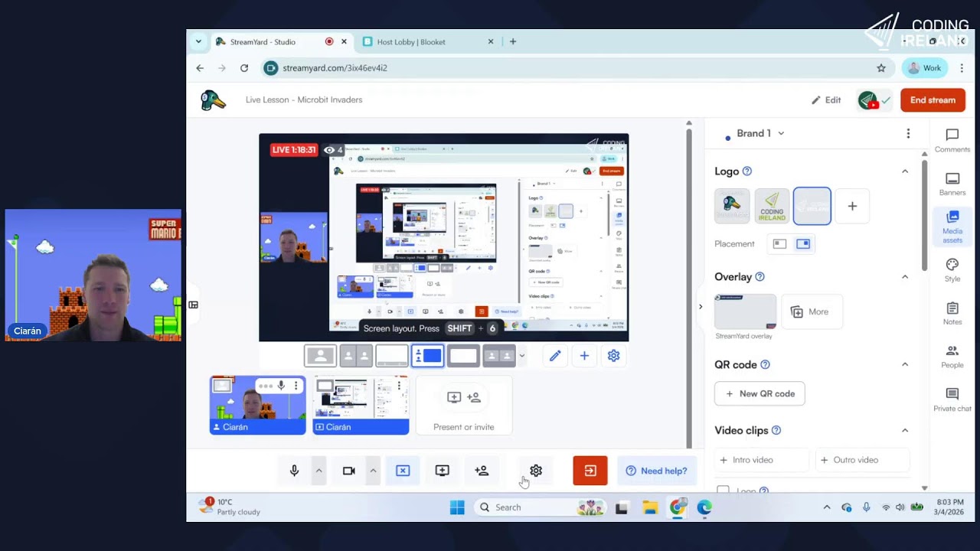This screenshot has height=551, width=980.
Task: Add an Intro video
Action: [x=761, y=460]
